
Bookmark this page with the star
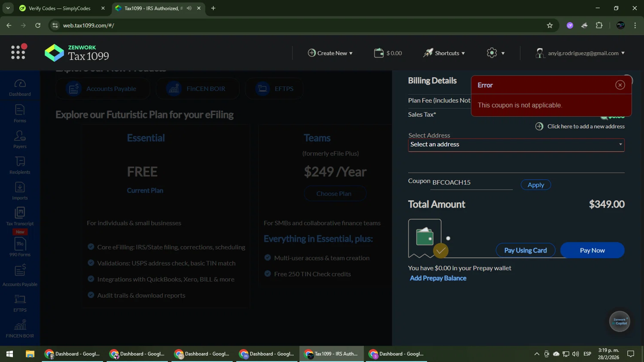click(550, 25)
